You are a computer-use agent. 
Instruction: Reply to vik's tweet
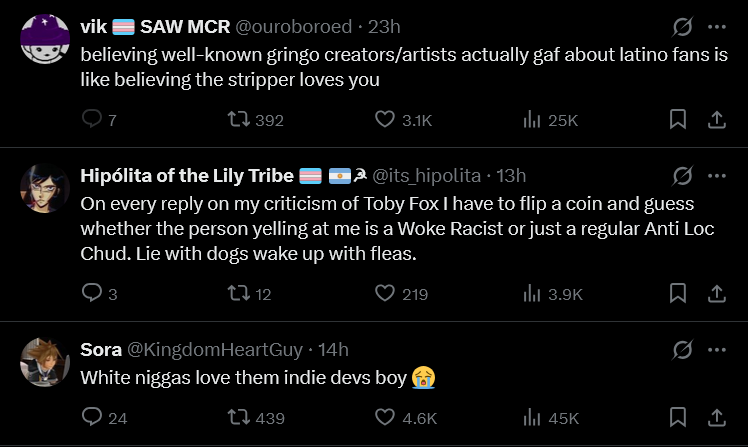92,120
